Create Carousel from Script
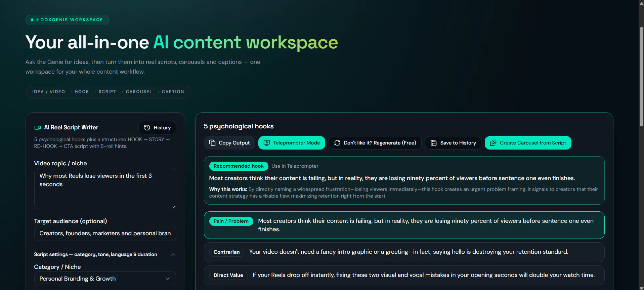Viewport: 644px width, 290px height. click(x=528, y=143)
